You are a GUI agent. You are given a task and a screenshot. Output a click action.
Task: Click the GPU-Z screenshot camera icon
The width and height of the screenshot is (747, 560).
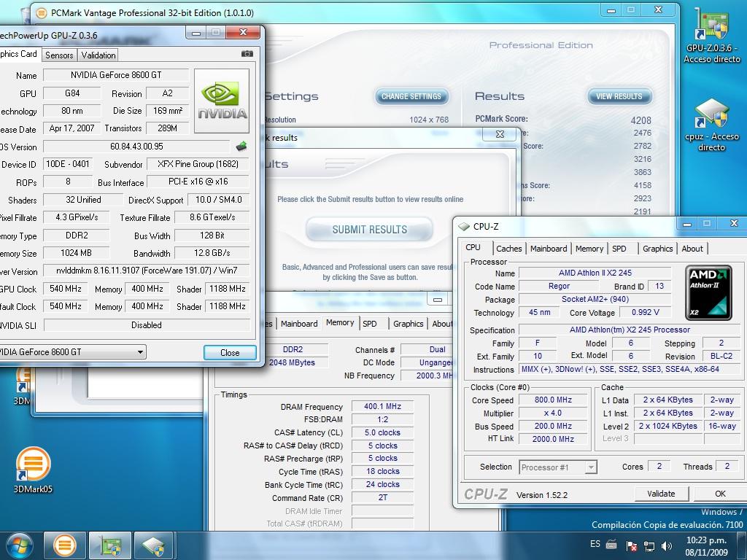tap(247, 54)
